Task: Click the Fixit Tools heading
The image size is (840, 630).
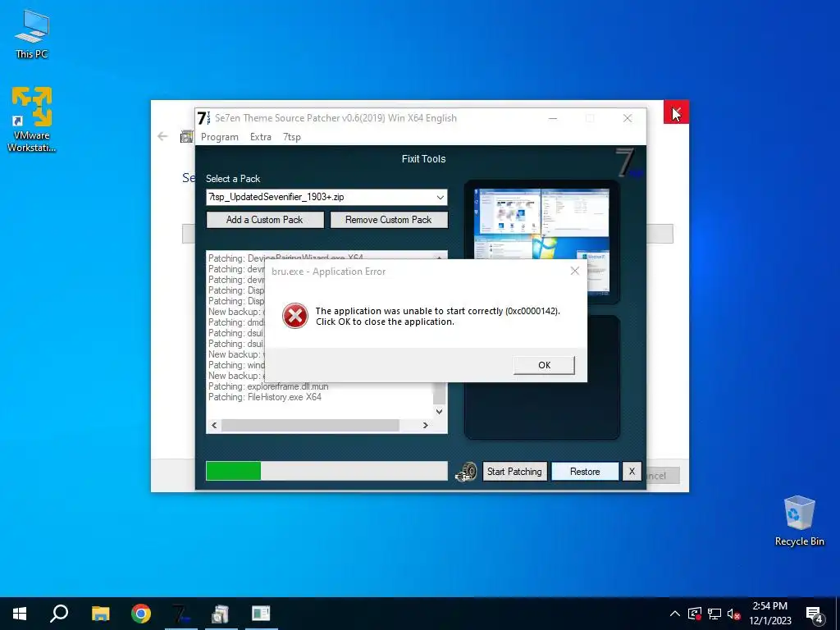Action: tap(424, 159)
